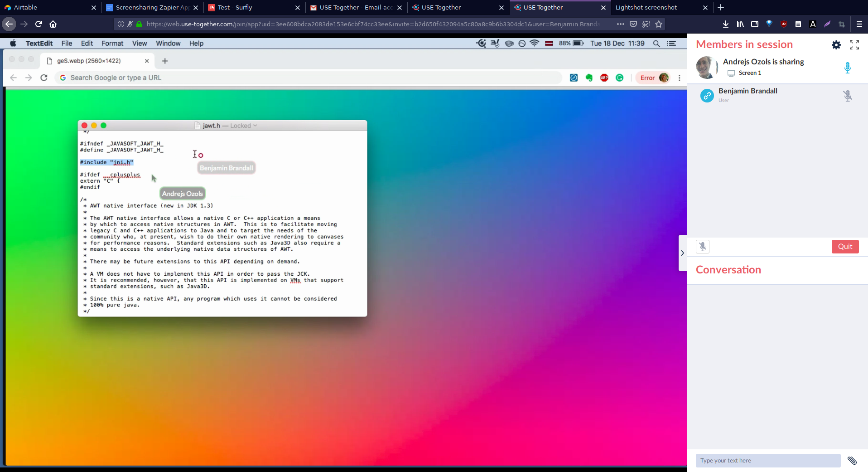Click the paperclip attachment icon
868x472 pixels.
tap(852, 461)
